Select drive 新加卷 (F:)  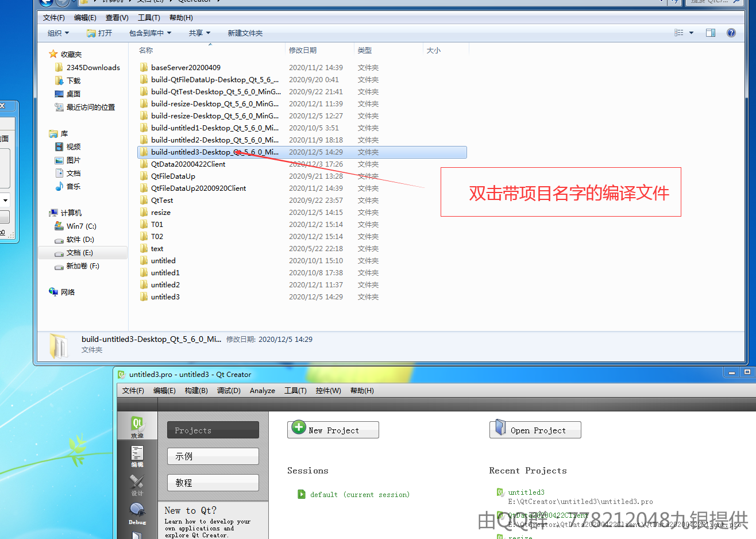point(77,266)
